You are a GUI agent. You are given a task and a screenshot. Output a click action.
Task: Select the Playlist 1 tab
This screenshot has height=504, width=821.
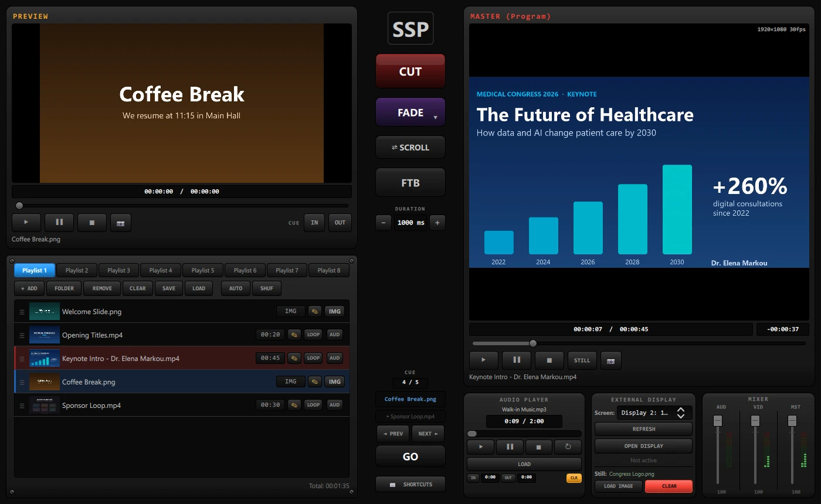pos(35,270)
